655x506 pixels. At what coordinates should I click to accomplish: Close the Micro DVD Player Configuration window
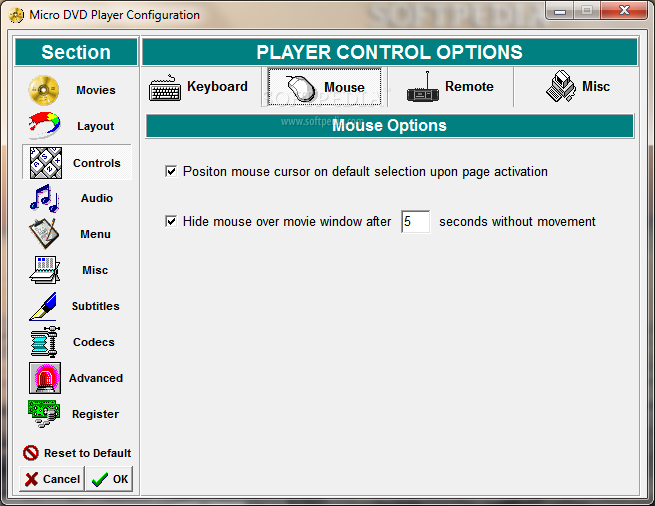(x=625, y=10)
